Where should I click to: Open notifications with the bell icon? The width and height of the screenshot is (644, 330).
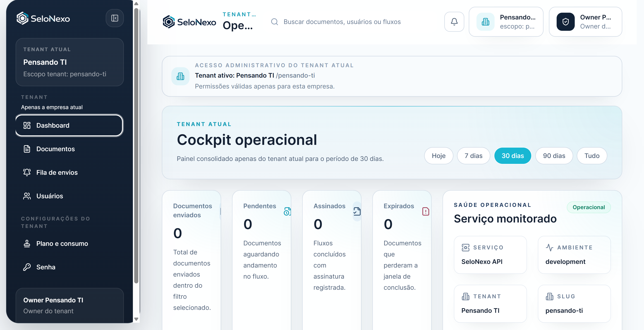[454, 22]
